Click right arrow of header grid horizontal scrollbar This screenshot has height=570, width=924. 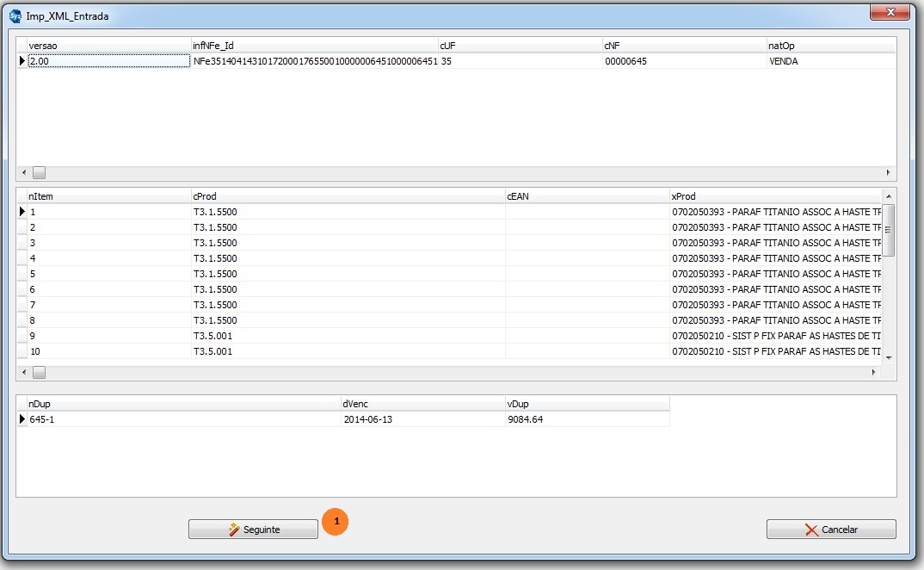(x=889, y=172)
